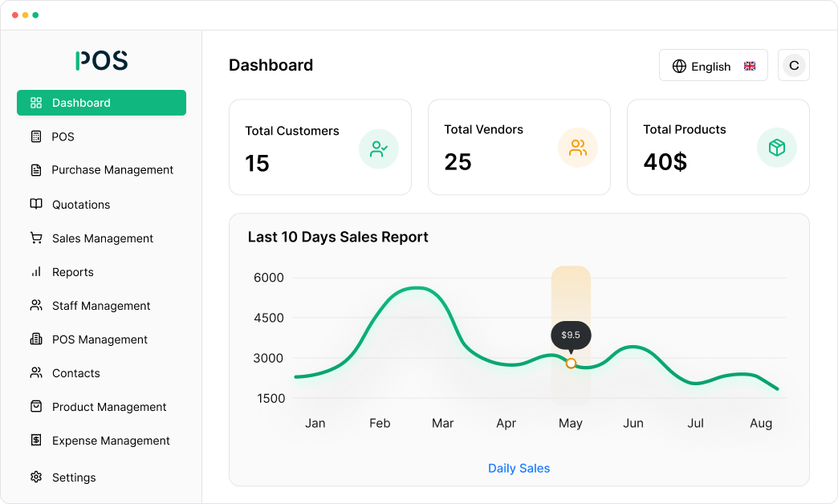Click the Settings gear icon
The image size is (838, 504).
[x=36, y=477]
